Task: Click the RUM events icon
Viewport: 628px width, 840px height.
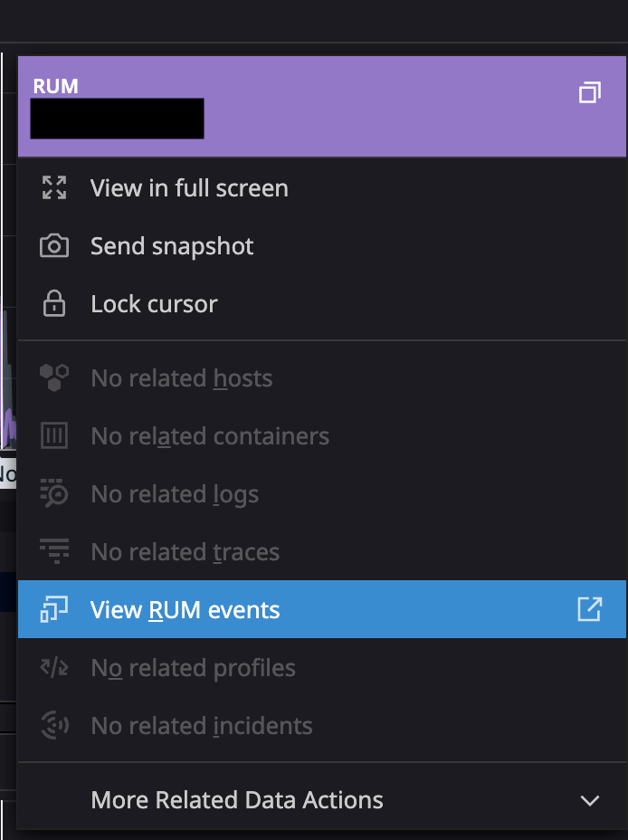Action: pos(54,610)
